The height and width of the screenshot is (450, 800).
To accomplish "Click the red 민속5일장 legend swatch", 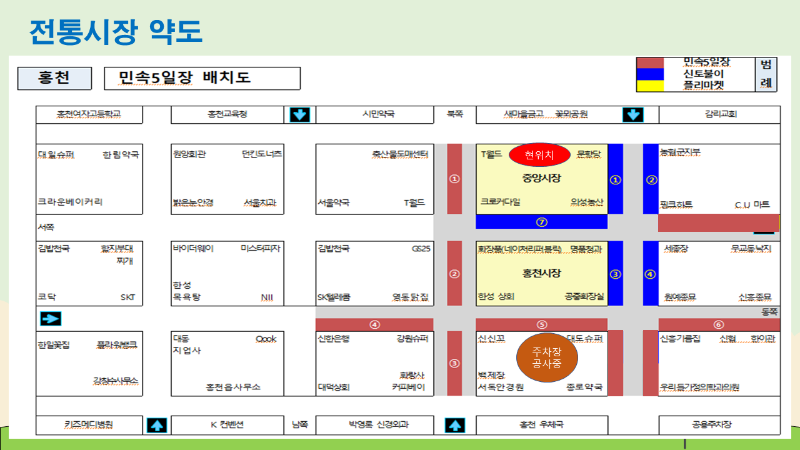I will (656, 63).
